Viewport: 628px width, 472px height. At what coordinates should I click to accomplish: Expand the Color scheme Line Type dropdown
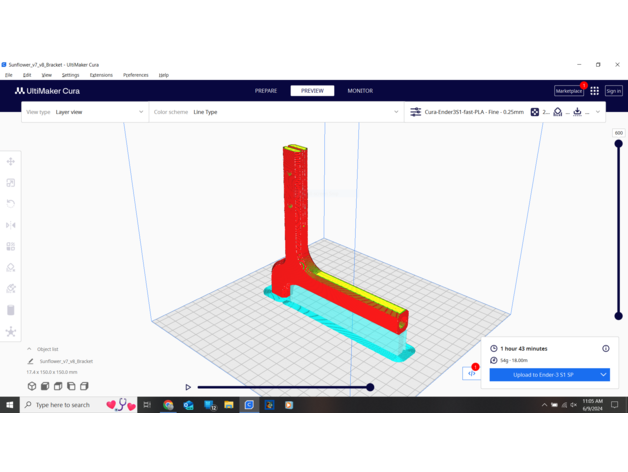point(275,112)
